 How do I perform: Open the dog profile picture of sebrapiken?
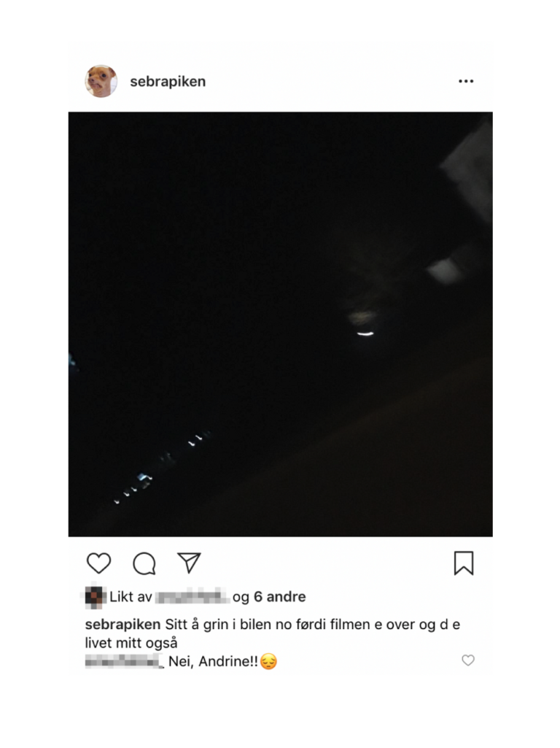[x=101, y=81]
